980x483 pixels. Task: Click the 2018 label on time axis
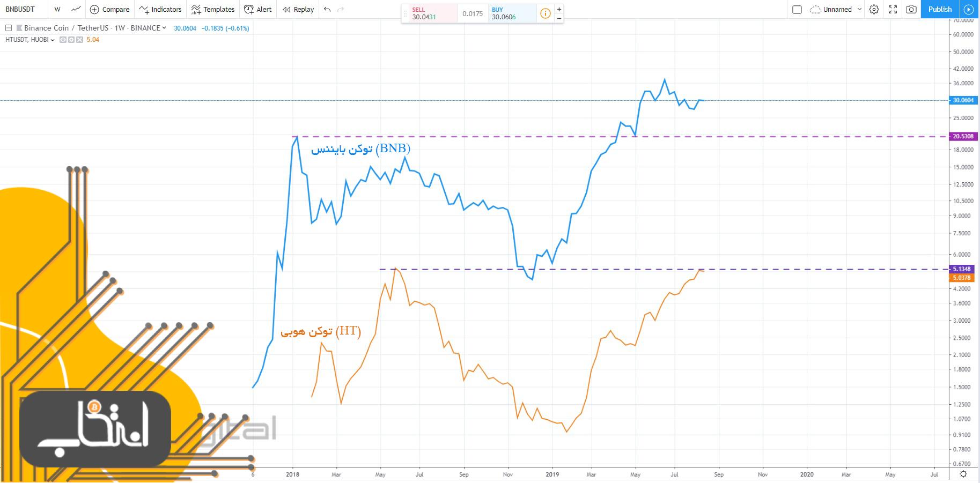coord(292,474)
